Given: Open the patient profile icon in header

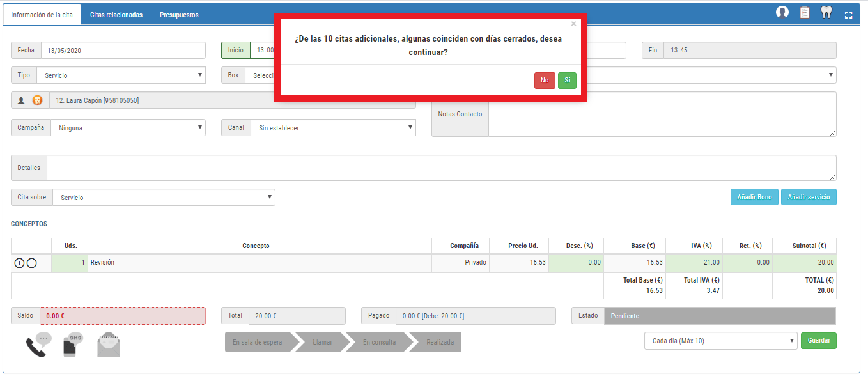Looking at the screenshot, I should pyautogui.click(x=782, y=12).
